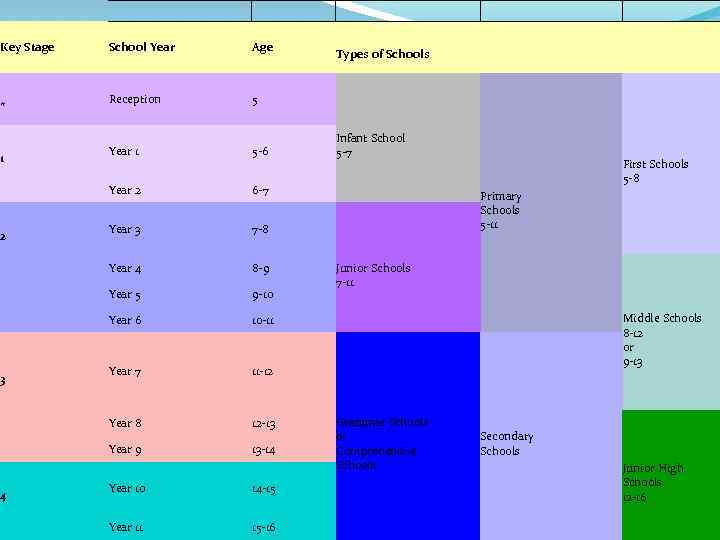Image resolution: width=720 pixels, height=540 pixels.
Task: Click the grey Infant School 5-7 block
Action: [x=408, y=138]
